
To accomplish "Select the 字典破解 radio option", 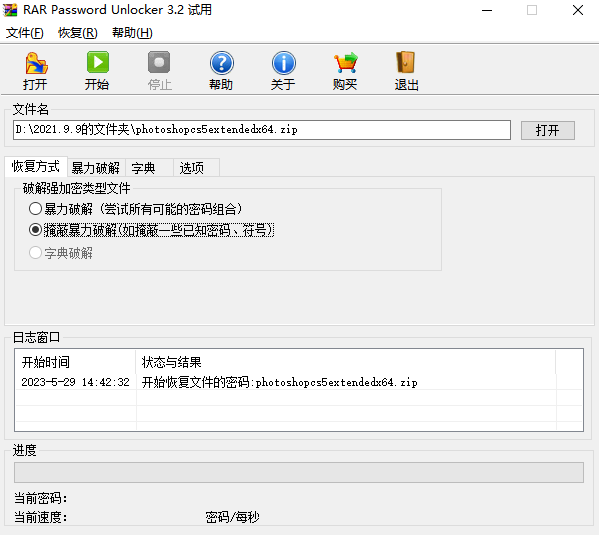I will (61, 253).
